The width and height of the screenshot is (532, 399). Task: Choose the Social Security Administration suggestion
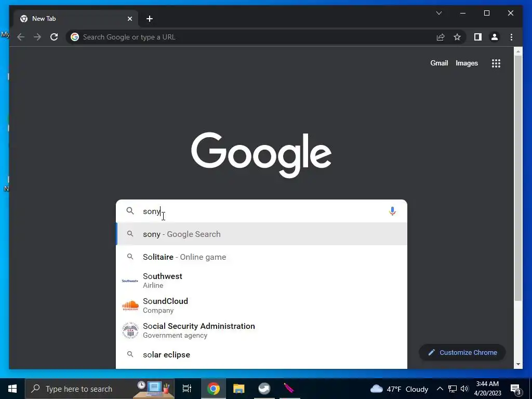(262, 330)
